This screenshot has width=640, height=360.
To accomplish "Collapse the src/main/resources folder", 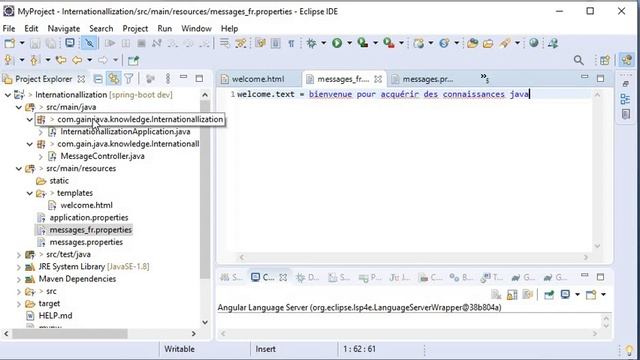I will point(19,169).
